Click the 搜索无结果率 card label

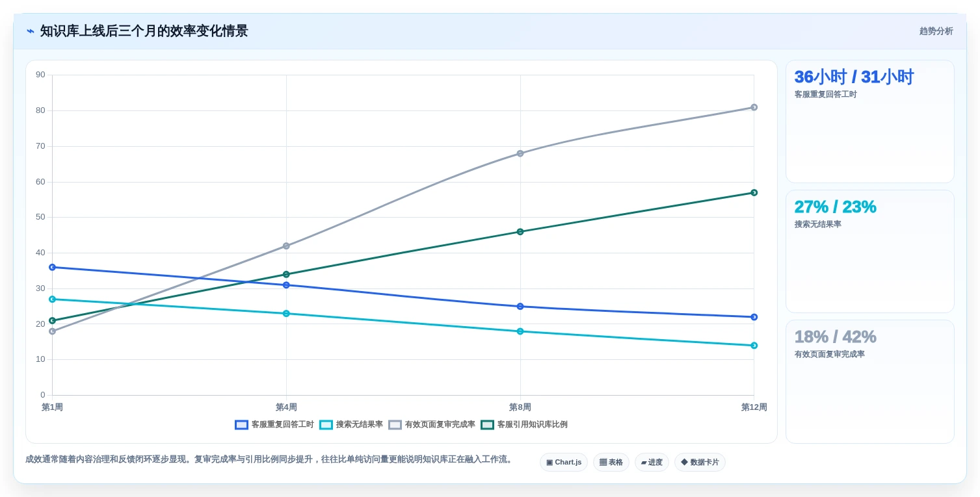coord(817,225)
